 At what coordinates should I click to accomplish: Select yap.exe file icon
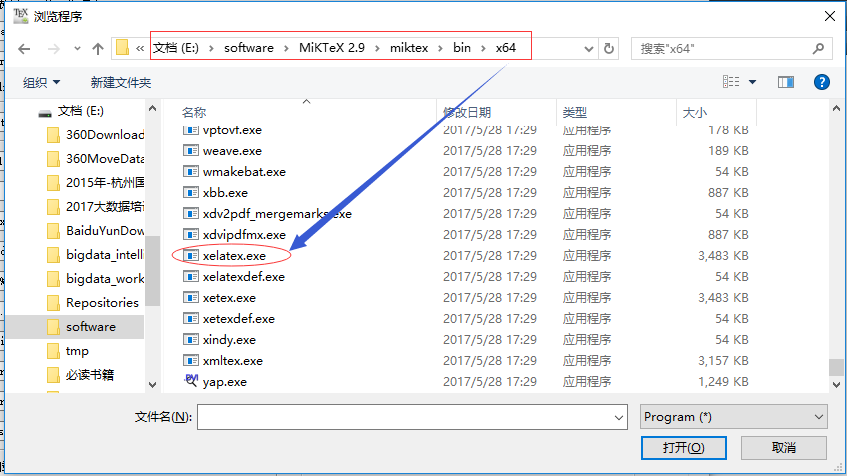pos(191,380)
